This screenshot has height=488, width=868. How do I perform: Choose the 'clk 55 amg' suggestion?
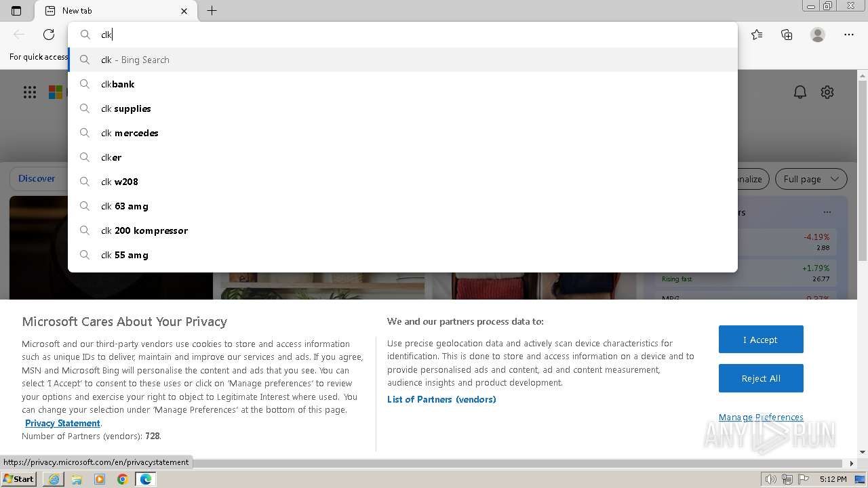[403, 255]
